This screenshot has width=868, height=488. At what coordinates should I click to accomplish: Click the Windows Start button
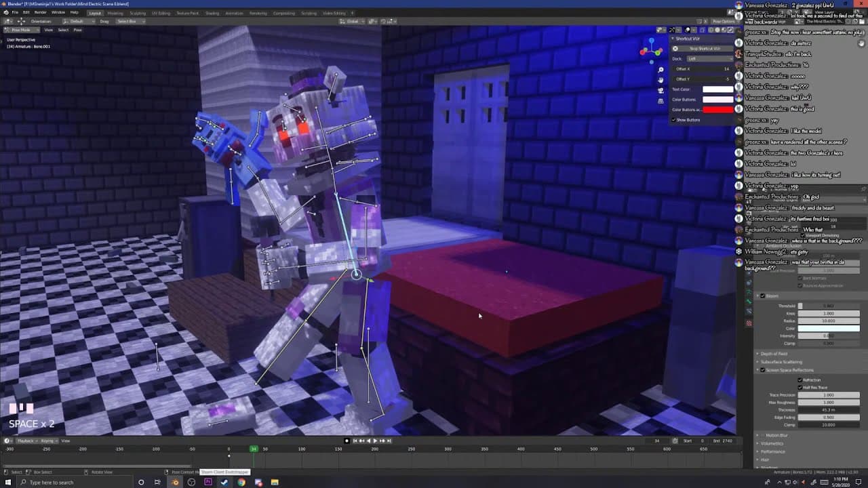[7, 483]
